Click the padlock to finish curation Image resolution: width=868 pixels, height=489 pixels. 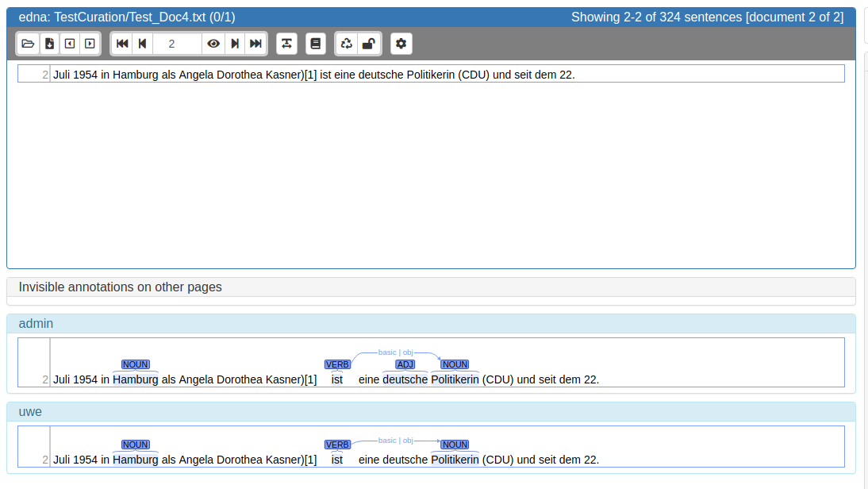(x=368, y=44)
